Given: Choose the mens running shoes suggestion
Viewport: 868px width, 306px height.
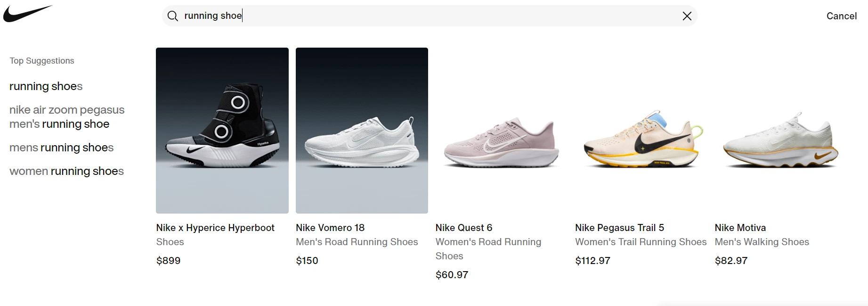Looking at the screenshot, I should pos(61,148).
